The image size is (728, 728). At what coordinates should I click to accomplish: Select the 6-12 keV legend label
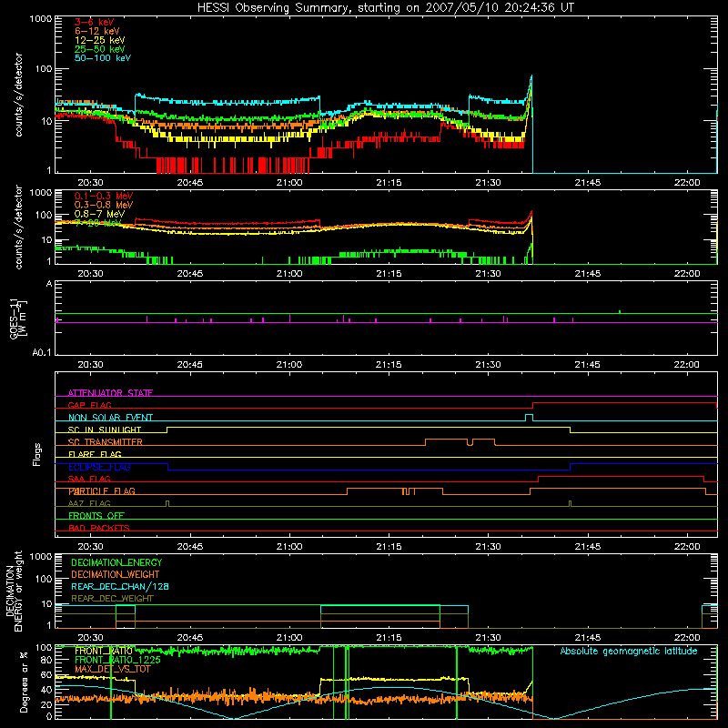tap(97, 31)
